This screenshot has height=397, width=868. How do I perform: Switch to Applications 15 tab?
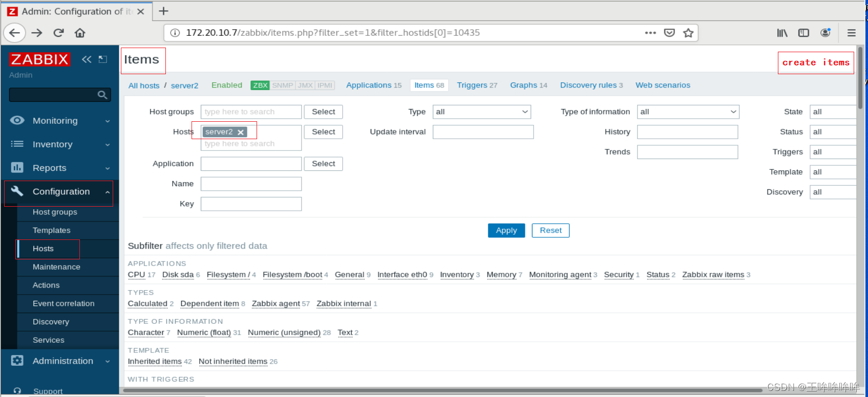tap(374, 85)
